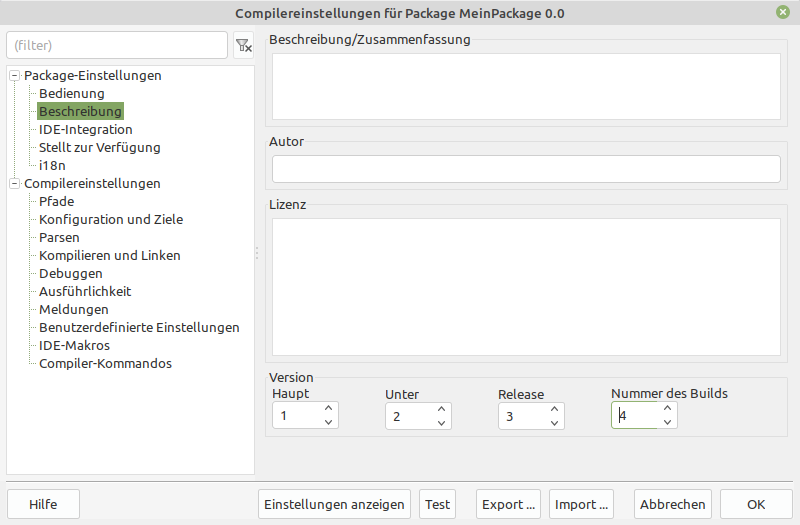Collapse the Compilereinstellungen tree node
Image resolution: width=800 pixels, height=525 pixels.
point(14,184)
